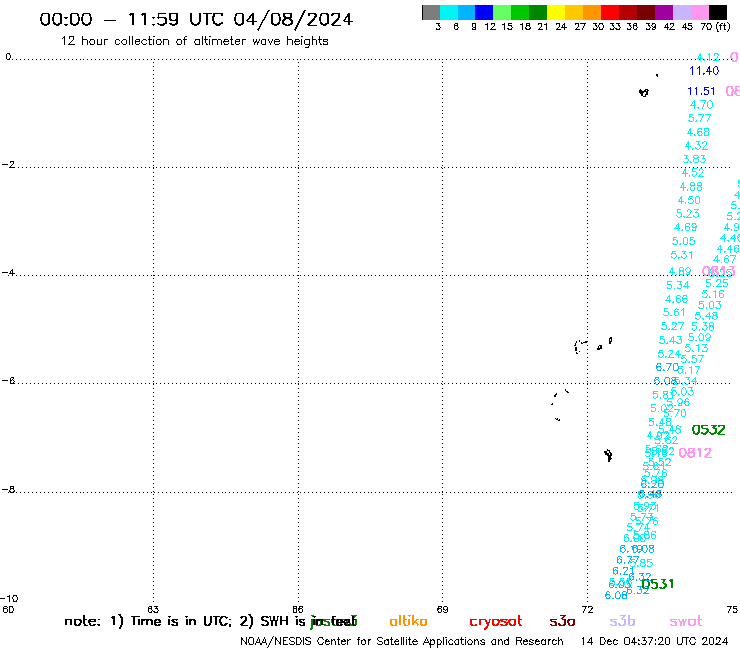This screenshot has height=650, width=740.
Task: Select the orange 30 ft legend swatch
Action: click(592, 12)
